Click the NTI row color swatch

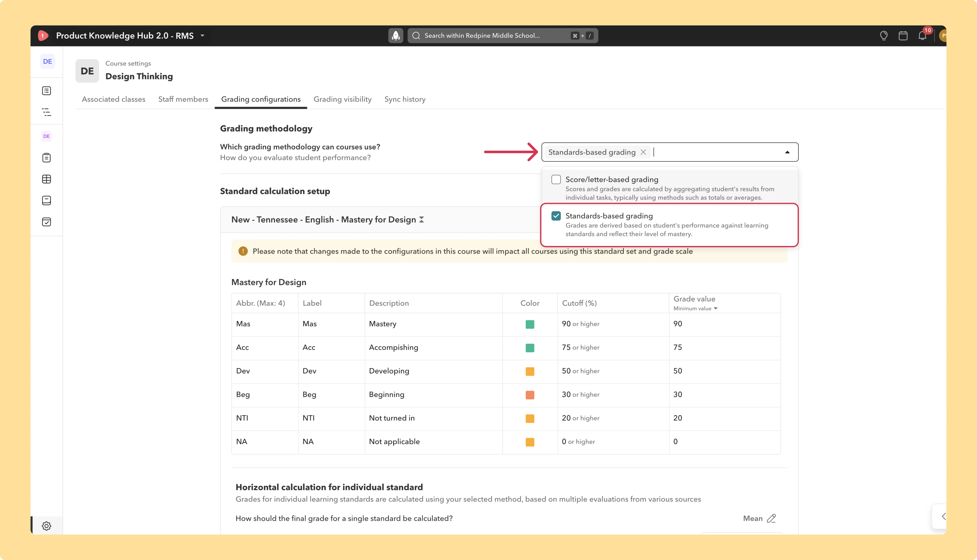point(530,418)
